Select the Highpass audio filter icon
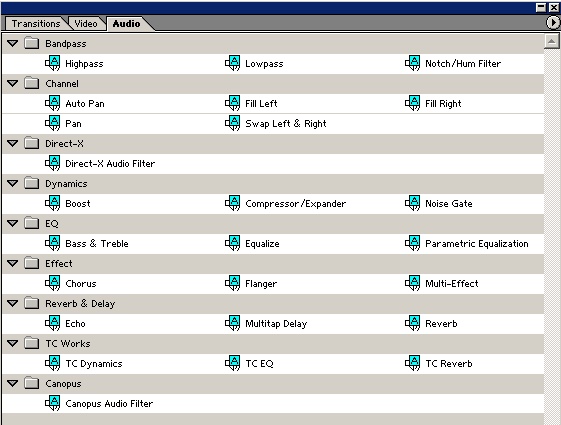The image size is (561, 425). click(x=53, y=63)
